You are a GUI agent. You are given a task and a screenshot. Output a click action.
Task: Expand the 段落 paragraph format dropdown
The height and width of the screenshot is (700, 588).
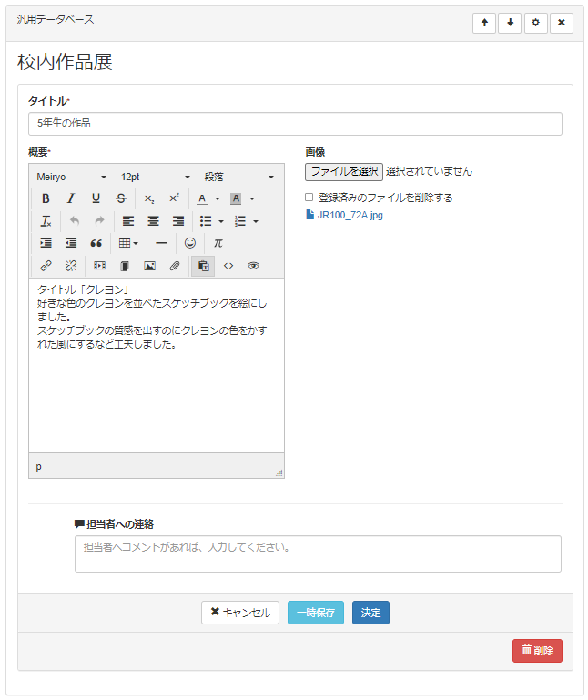click(238, 177)
